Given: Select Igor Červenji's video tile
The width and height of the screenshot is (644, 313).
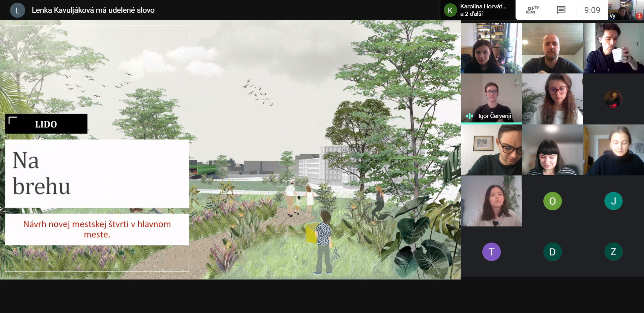Looking at the screenshot, I should point(491,99).
